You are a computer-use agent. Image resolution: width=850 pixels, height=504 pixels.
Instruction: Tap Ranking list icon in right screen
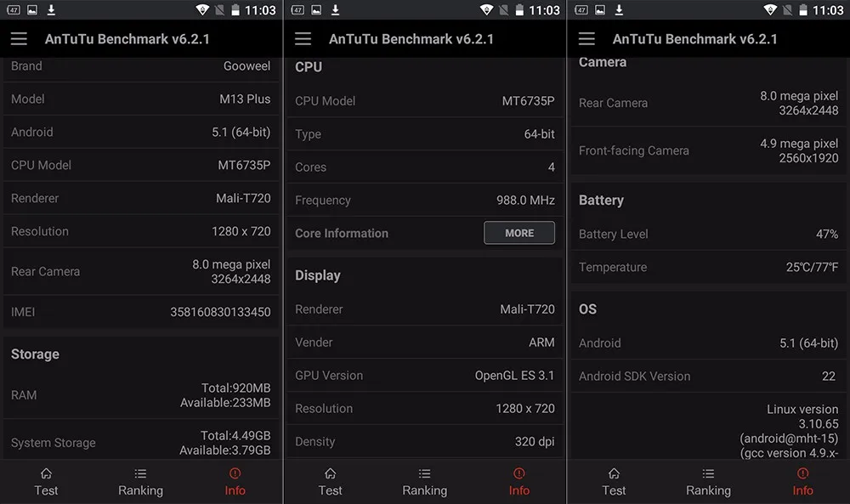point(708,473)
